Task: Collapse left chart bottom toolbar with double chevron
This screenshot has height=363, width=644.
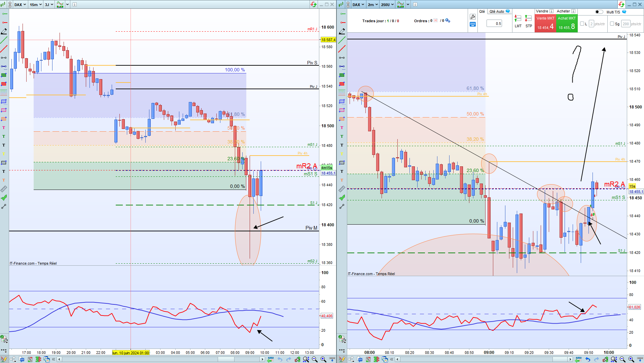Action: click(53, 359)
